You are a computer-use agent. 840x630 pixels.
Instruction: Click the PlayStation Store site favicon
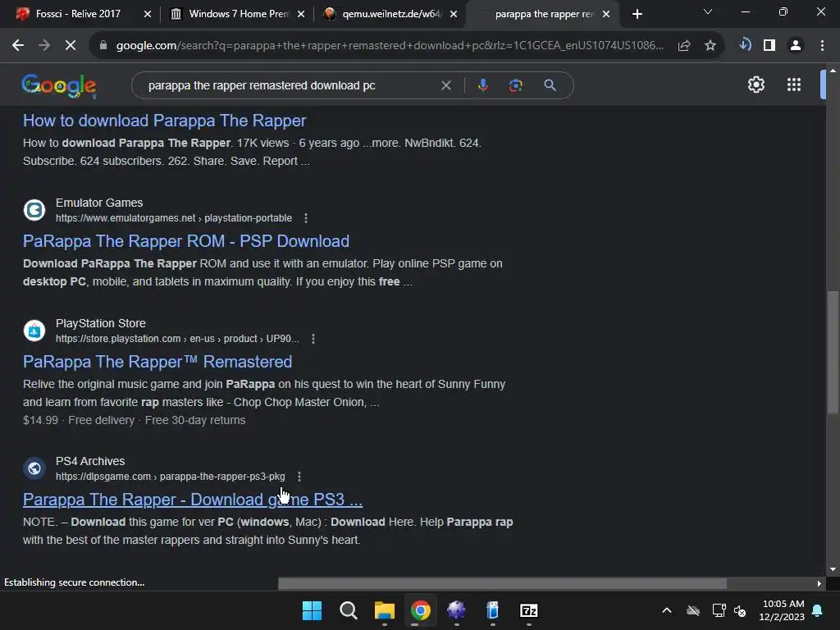pos(34,331)
